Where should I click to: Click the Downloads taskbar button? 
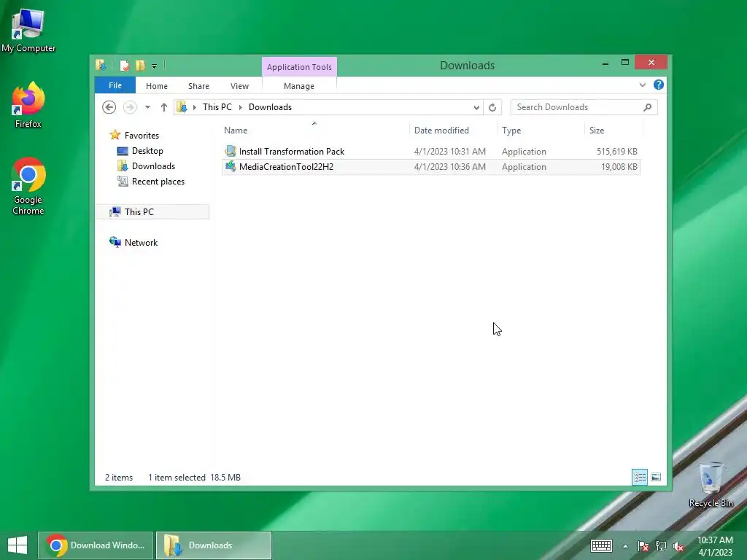point(214,545)
